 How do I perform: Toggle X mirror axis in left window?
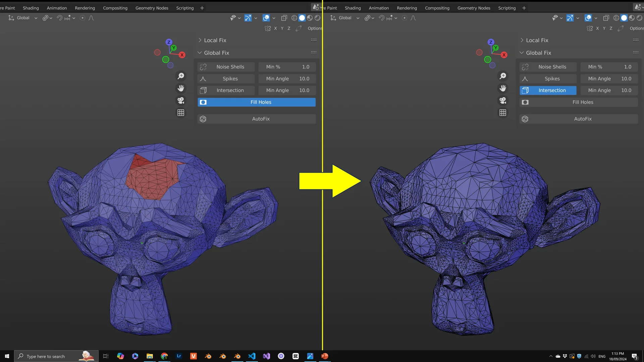point(275,28)
